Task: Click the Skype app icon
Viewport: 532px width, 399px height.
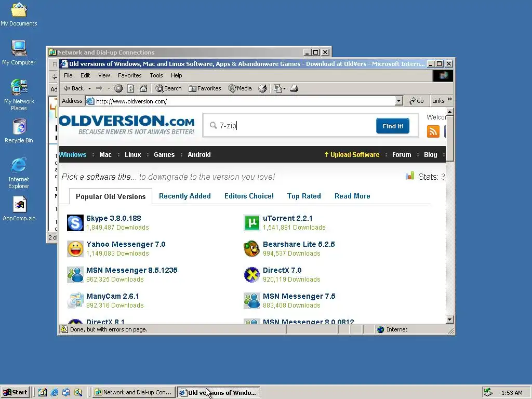Action: pyautogui.click(x=75, y=223)
